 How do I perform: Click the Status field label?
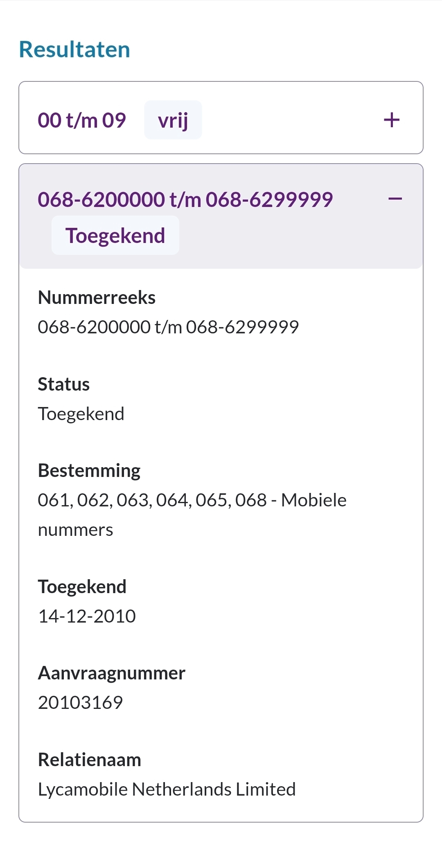(64, 384)
